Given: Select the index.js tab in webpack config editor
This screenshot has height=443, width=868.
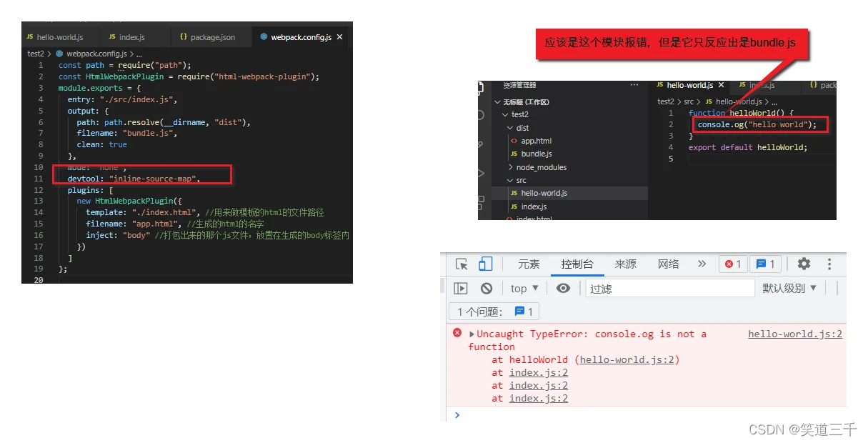Looking at the screenshot, I should click(x=132, y=37).
